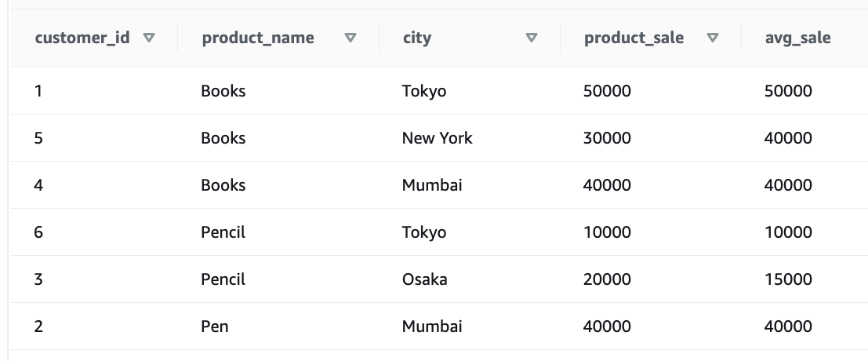
Task: Select the Pen product name cell
Action: pos(215,326)
